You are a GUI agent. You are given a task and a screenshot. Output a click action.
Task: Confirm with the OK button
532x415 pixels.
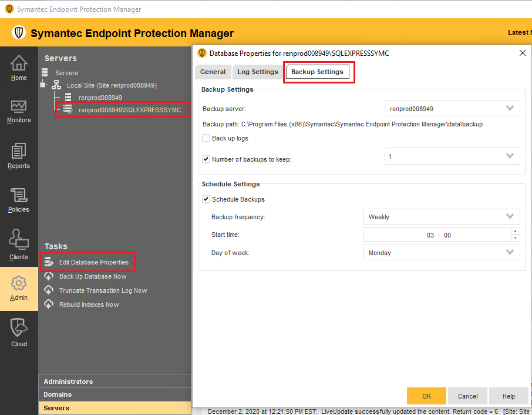426,396
